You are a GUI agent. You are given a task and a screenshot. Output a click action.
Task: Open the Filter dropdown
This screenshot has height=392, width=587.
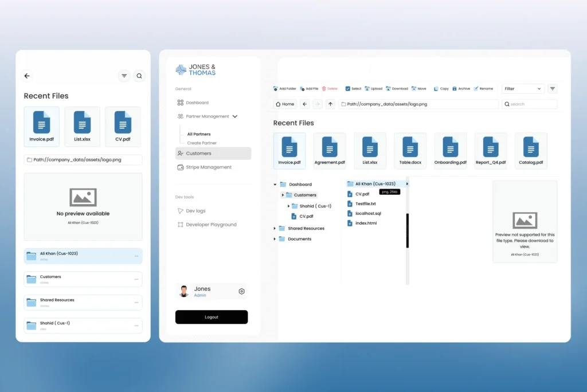[x=523, y=89]
